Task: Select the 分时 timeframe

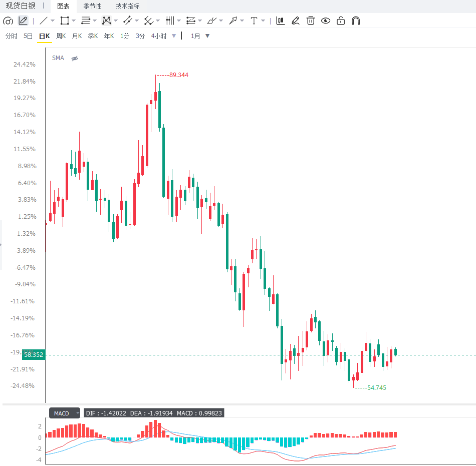Action: (11, 36)
